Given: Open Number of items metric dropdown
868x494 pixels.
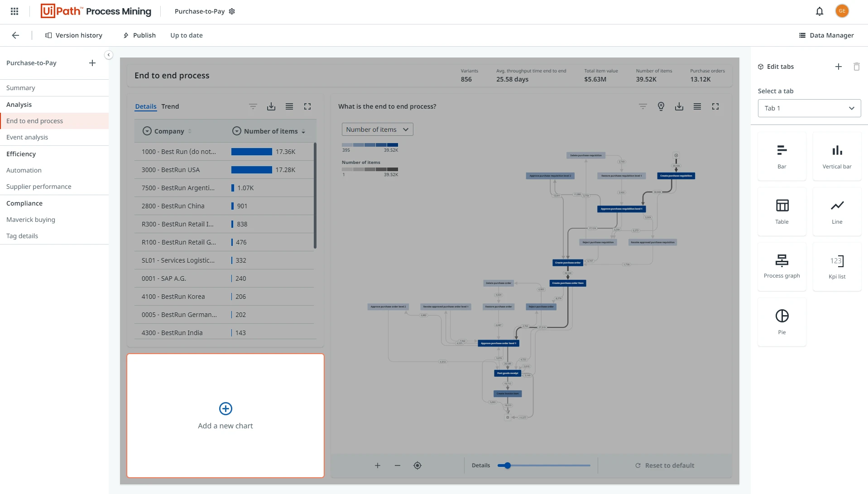Looking at the screenshot, I should tap(378, 129).
